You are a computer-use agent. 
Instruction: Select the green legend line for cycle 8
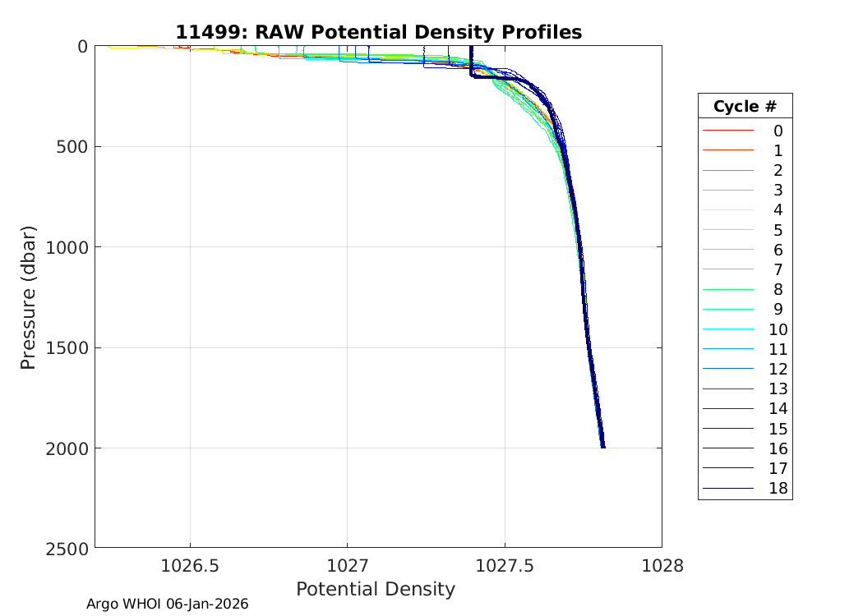(x=727, y=290)
